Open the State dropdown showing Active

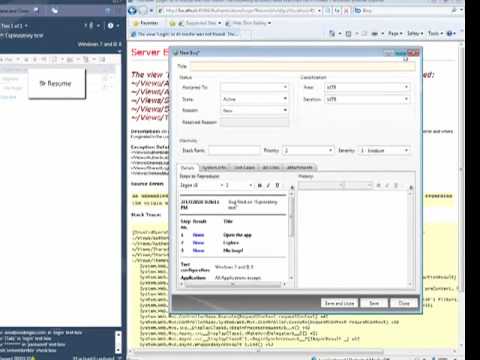(x=254, y=99)
